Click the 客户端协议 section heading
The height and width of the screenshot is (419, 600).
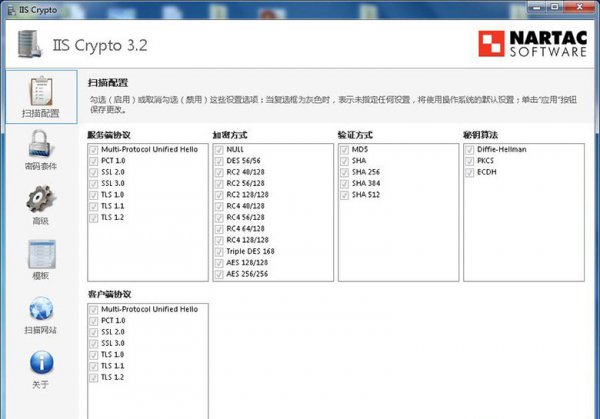coord(109,294)
